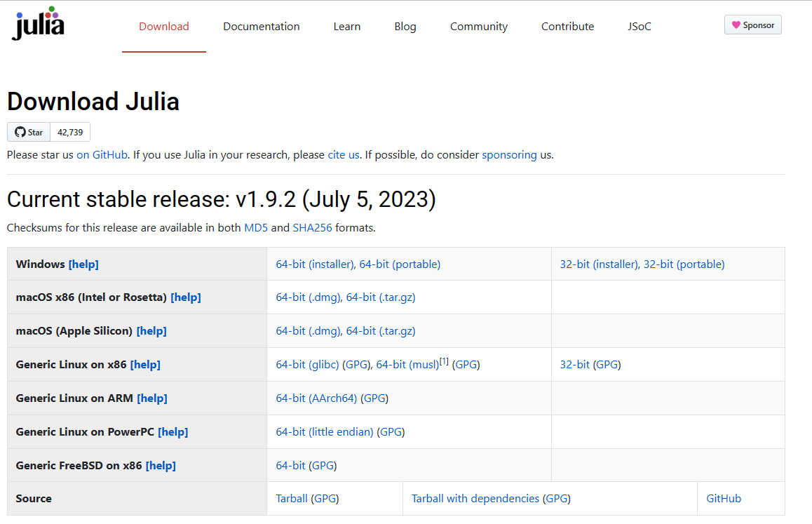812x524 pixels.
Task: Open the Contribute page
Action: click(x=567, y=27)
